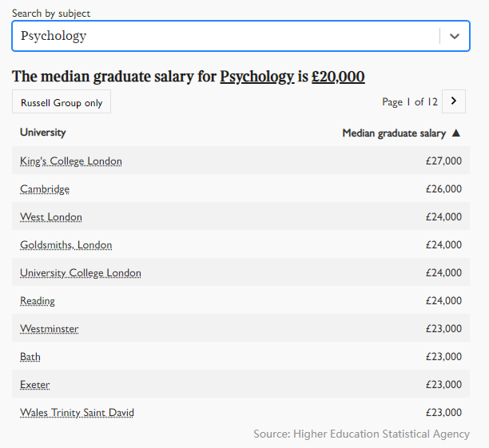Select the Westminster link
The width and height of the screenshot is (489, 448).
click(x=50, y=329)
